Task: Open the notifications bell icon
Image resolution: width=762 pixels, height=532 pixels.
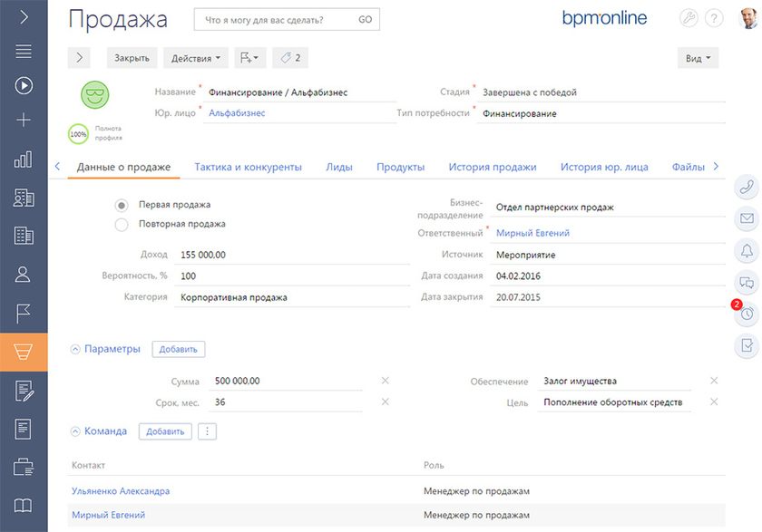Action: coord(747,250)
